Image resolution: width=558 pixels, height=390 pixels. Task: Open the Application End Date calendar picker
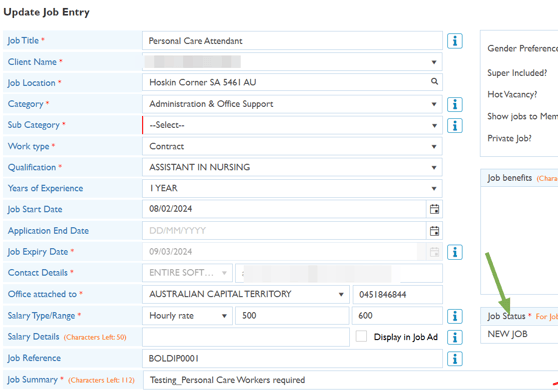point(434,231)
